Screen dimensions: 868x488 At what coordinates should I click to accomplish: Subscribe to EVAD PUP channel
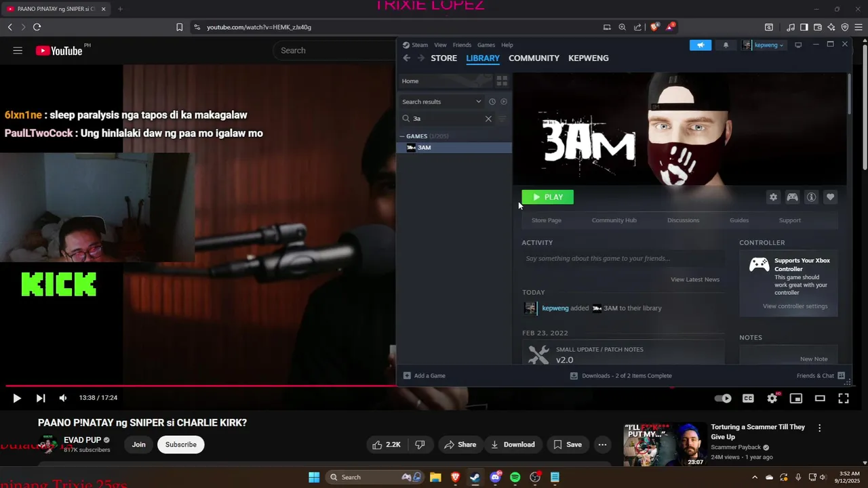181,445
